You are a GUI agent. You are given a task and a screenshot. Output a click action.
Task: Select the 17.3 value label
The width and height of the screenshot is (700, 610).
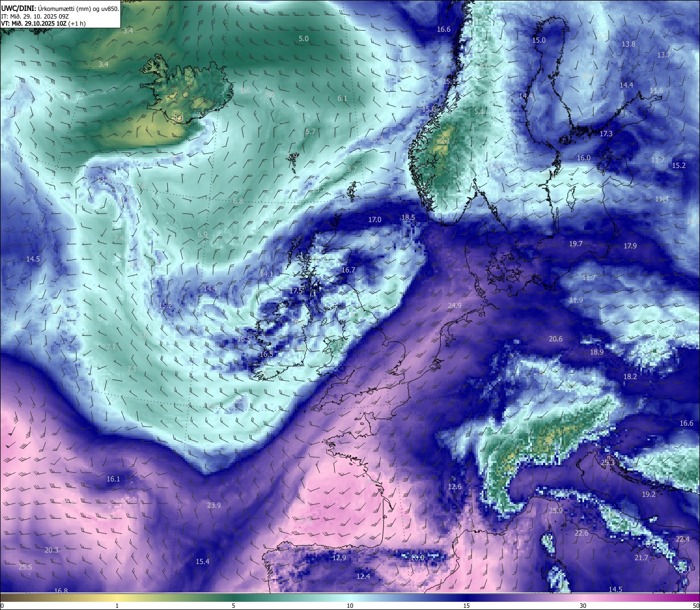606,134
